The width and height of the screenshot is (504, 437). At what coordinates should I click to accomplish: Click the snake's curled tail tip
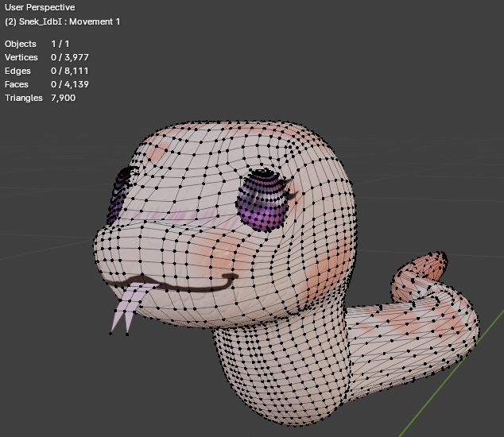440,261
